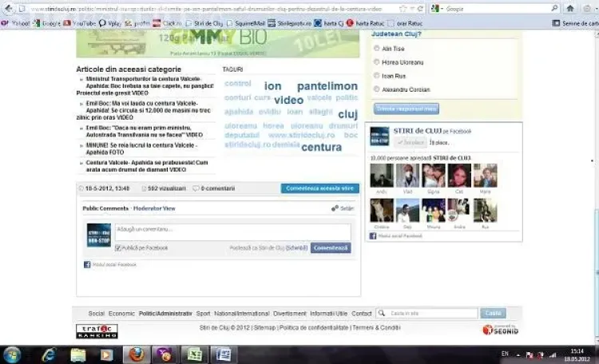Open Windows Explorer folder icon in taskbar
The height and width of the screenshot is (364, 599).
77,354
